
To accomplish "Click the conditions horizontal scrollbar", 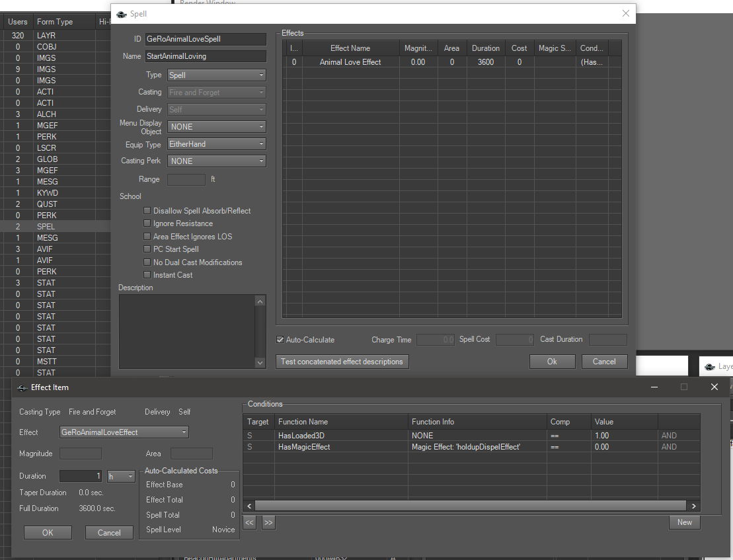I will click(471, 506).
